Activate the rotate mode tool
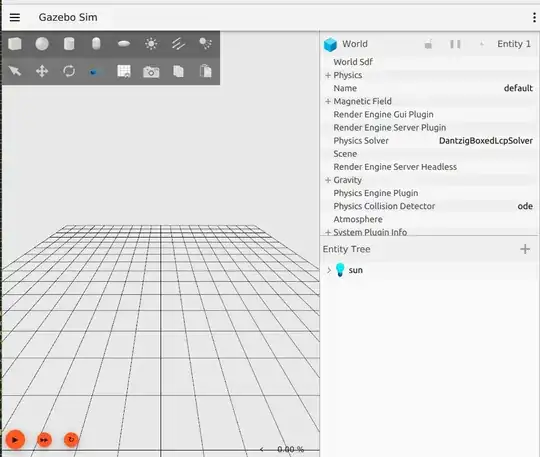 click(x=69, y=71)
